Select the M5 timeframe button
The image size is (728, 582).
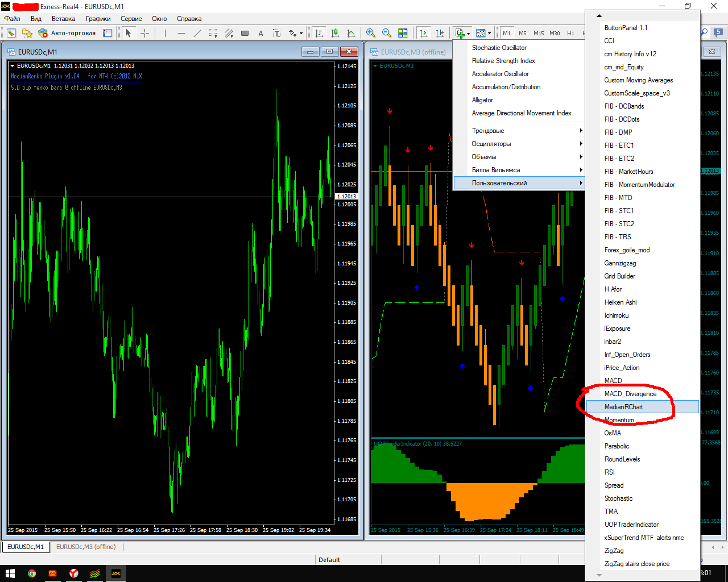[x=523, y=33]
